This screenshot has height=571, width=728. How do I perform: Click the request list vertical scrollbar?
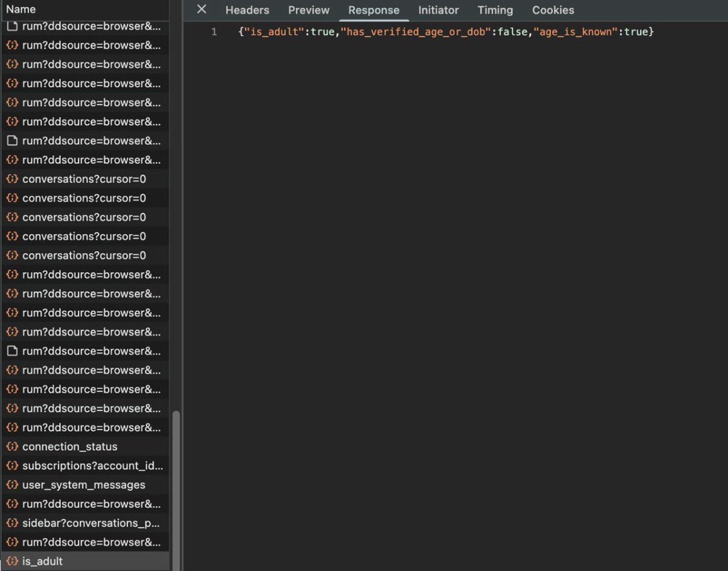177,490
